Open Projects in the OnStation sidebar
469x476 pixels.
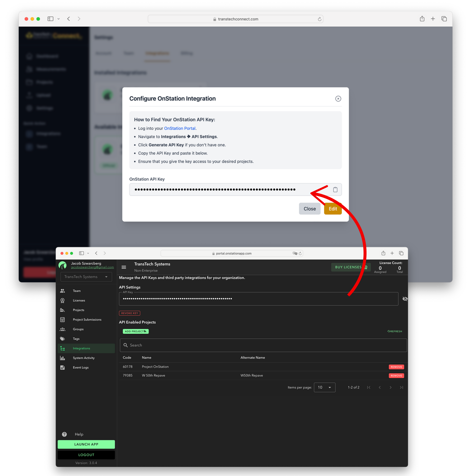(86, 310)
